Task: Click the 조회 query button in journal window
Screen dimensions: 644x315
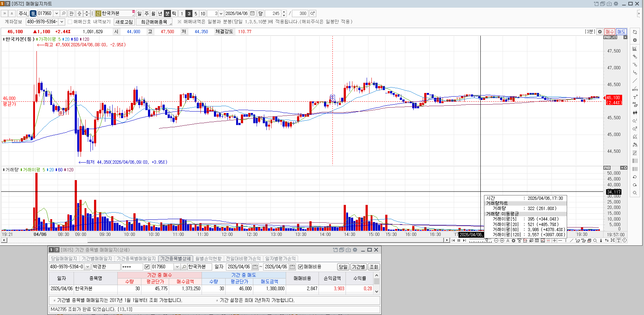Action: 374,267
